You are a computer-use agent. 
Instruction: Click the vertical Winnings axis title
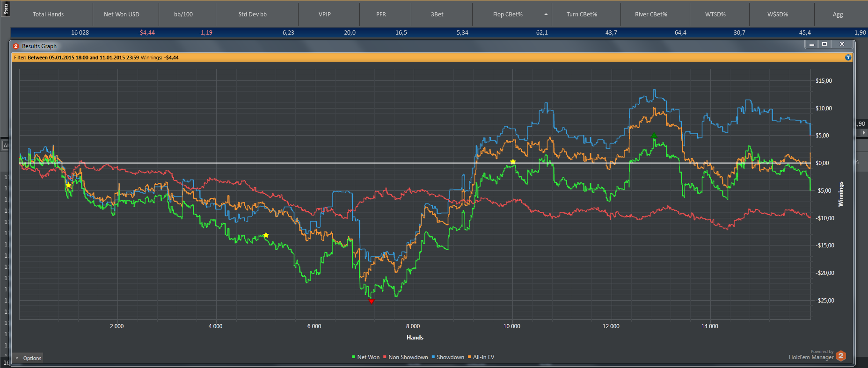[x=841, y=194]
